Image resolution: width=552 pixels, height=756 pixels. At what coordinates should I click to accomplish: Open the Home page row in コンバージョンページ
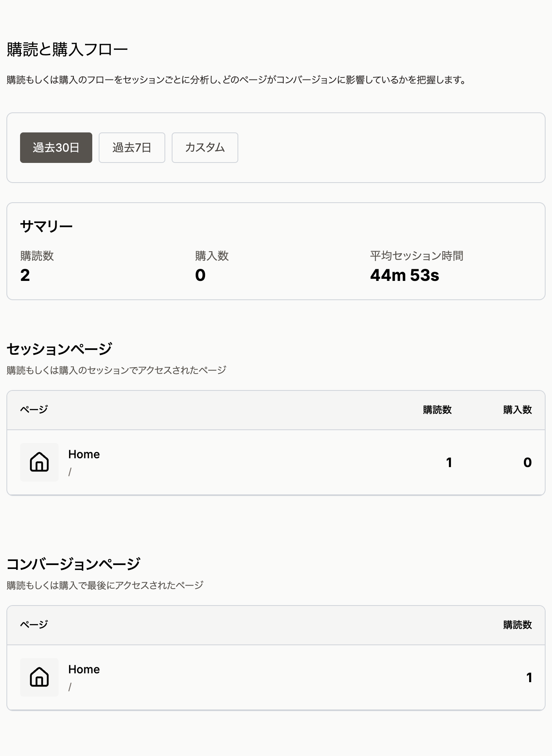[x=276, y=677]
